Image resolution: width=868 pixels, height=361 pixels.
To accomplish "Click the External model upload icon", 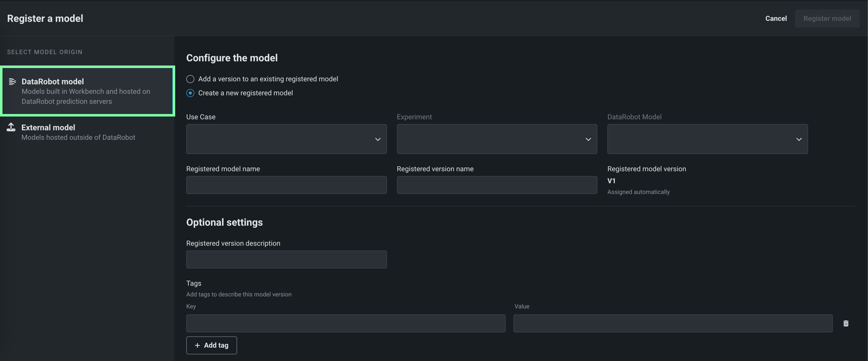I will [x=11, y=127].
